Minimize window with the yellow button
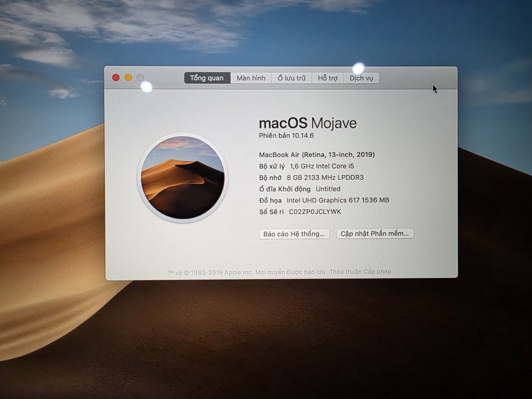 click(128, 78)
